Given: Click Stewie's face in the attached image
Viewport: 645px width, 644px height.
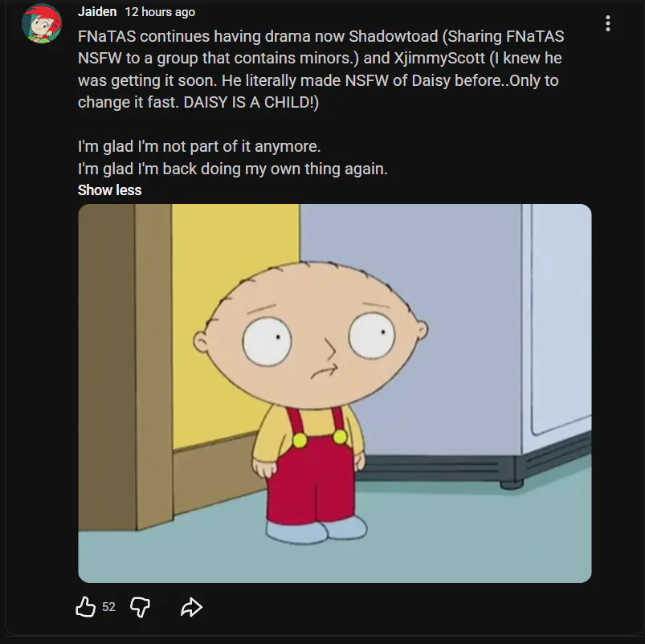Looking at the screenshot, I should [312, 335].
